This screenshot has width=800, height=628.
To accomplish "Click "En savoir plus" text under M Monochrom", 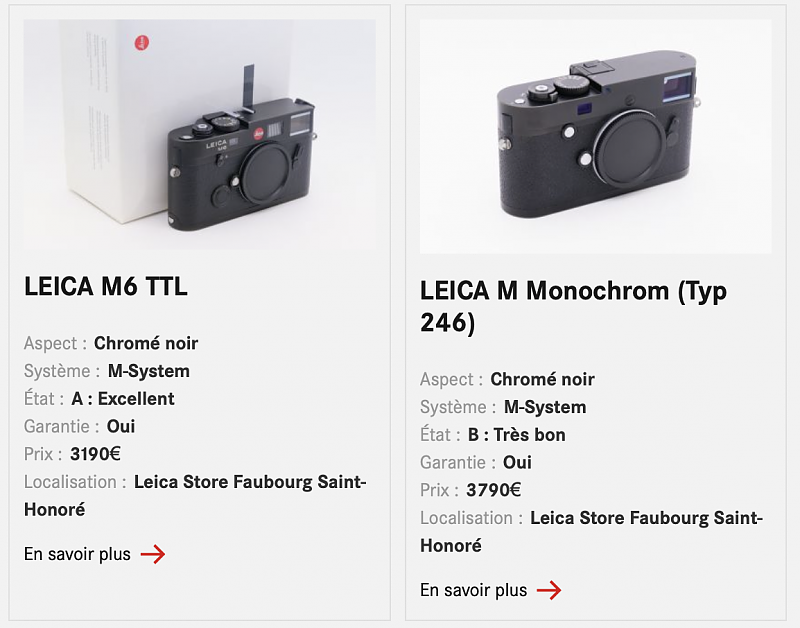I will [x=473, y=590].
